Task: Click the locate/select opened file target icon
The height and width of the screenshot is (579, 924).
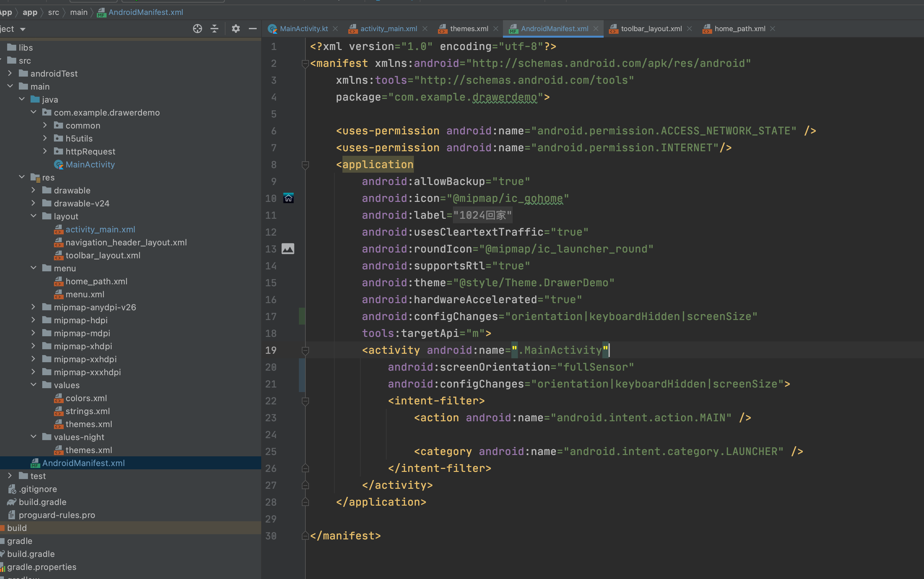Action: [x=197, y=29]
